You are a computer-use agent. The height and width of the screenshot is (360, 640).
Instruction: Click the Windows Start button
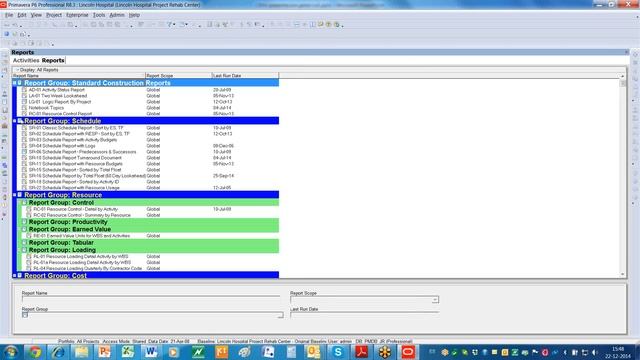pos(11,352)
